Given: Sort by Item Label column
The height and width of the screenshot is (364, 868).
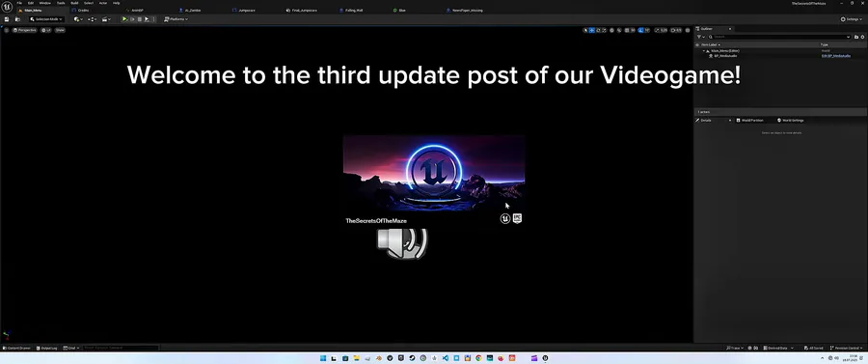Looking at the screenshot, I should point(711,44).
